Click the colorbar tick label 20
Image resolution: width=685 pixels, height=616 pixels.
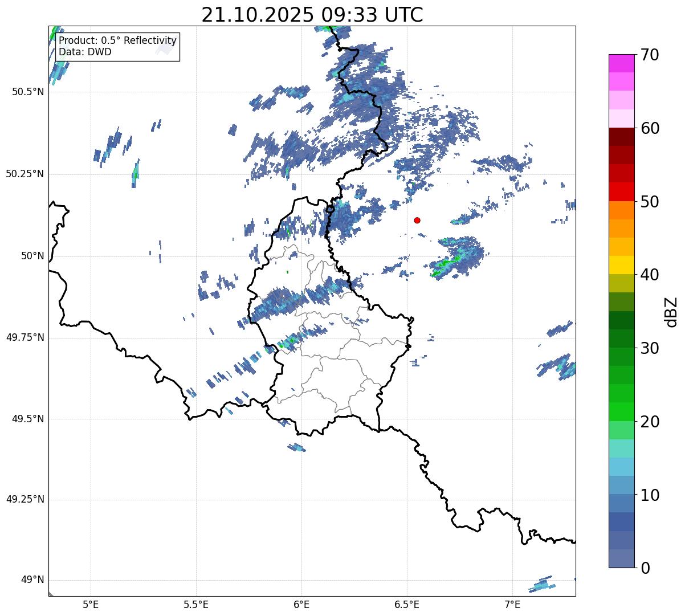(650, 422)
